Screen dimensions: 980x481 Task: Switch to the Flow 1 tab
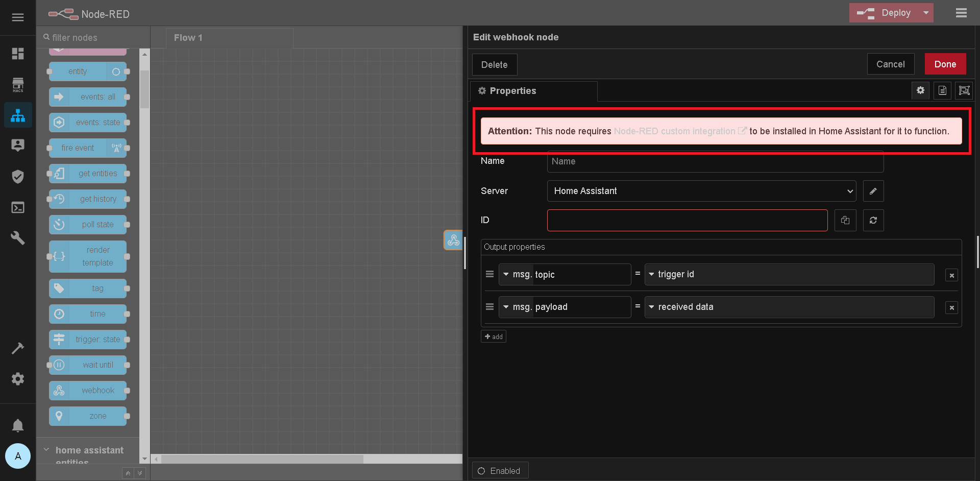click(x=229, y=38)
